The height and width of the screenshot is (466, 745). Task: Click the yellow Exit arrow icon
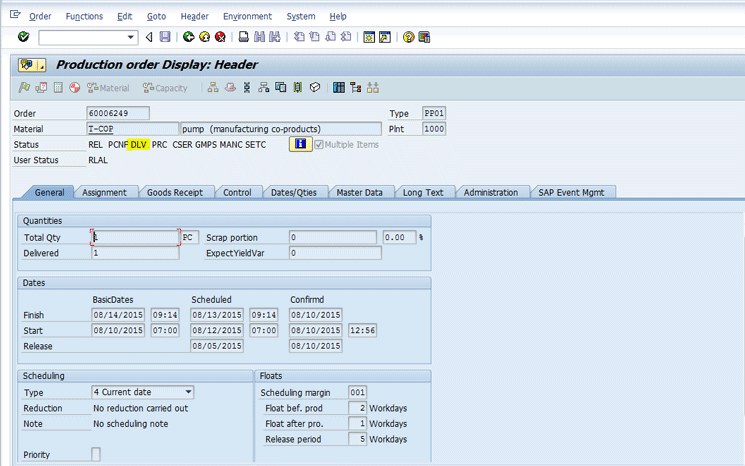coord(204,37)
